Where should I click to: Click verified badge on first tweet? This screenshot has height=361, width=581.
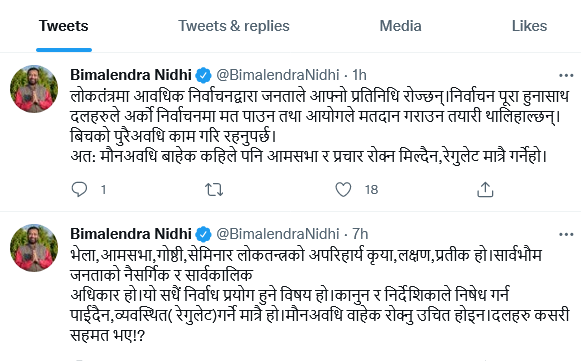(203, 76)
